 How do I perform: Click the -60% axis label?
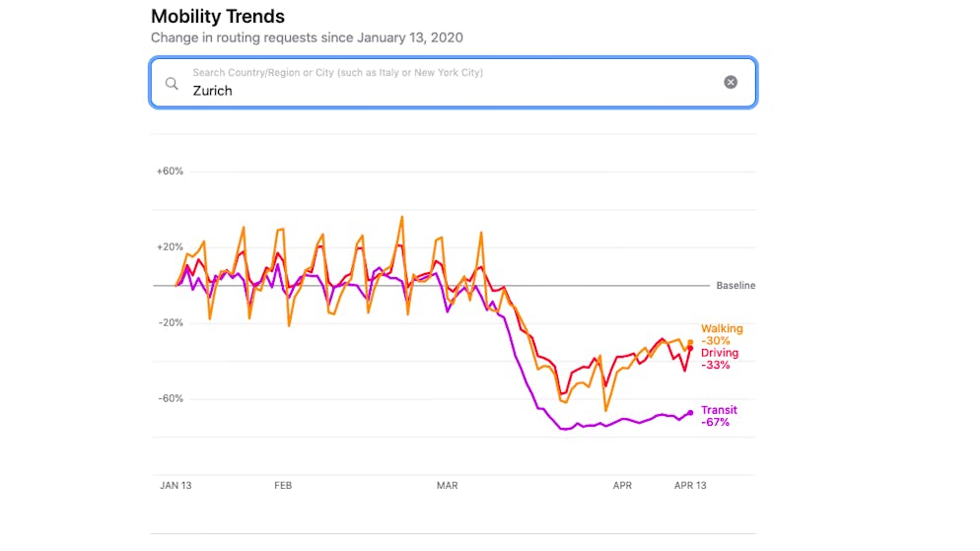pos(170,399)
